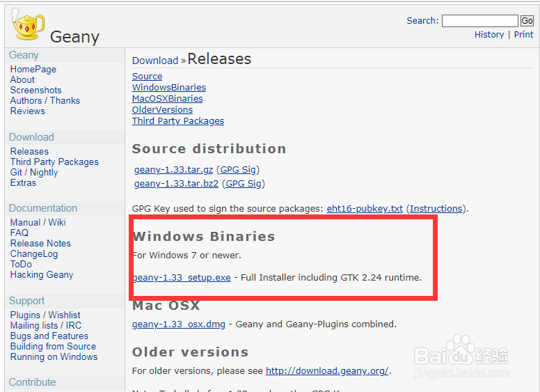Viewport: 540px width, 392px height.
Task: Open HomePage in the sidebar
Action: (33, 69)
